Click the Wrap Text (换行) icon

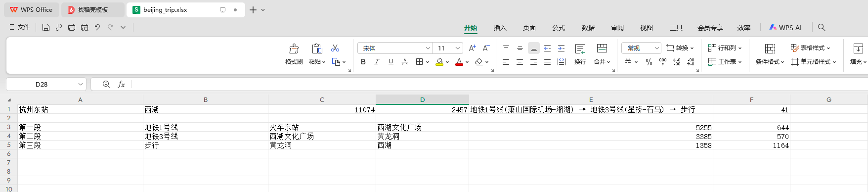coord(580,48)
